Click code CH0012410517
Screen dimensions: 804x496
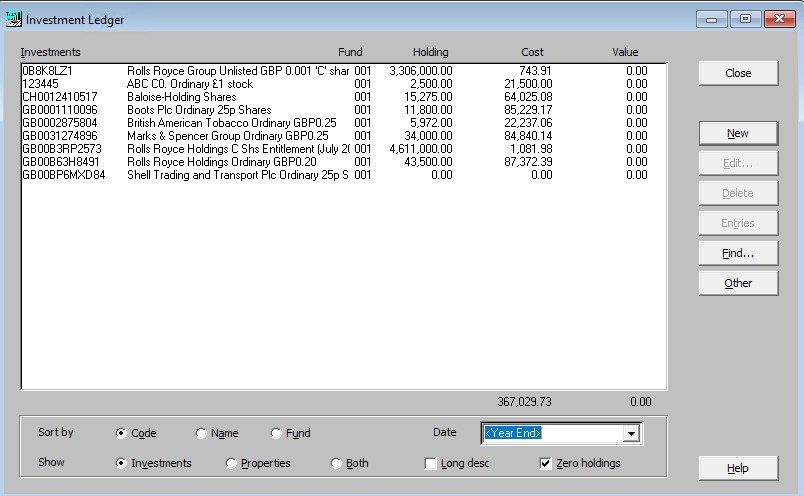[59, 97]
